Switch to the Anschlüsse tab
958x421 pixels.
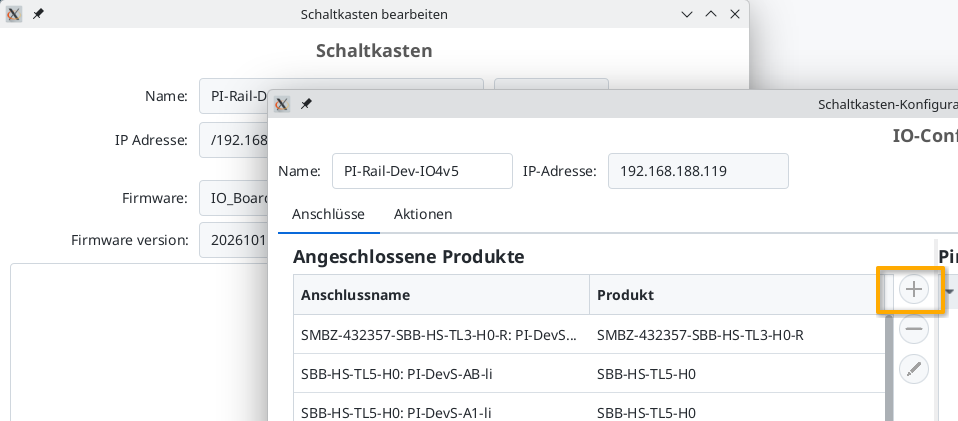click(328, 214)
